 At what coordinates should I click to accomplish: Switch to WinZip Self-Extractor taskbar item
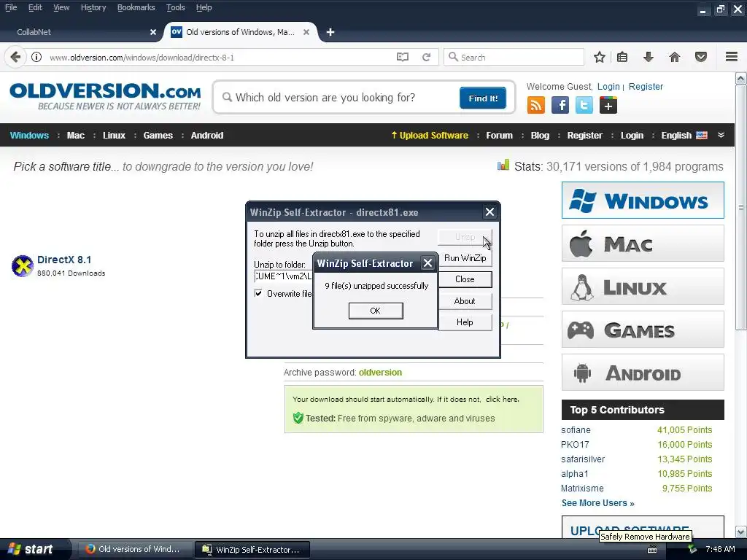252,550
